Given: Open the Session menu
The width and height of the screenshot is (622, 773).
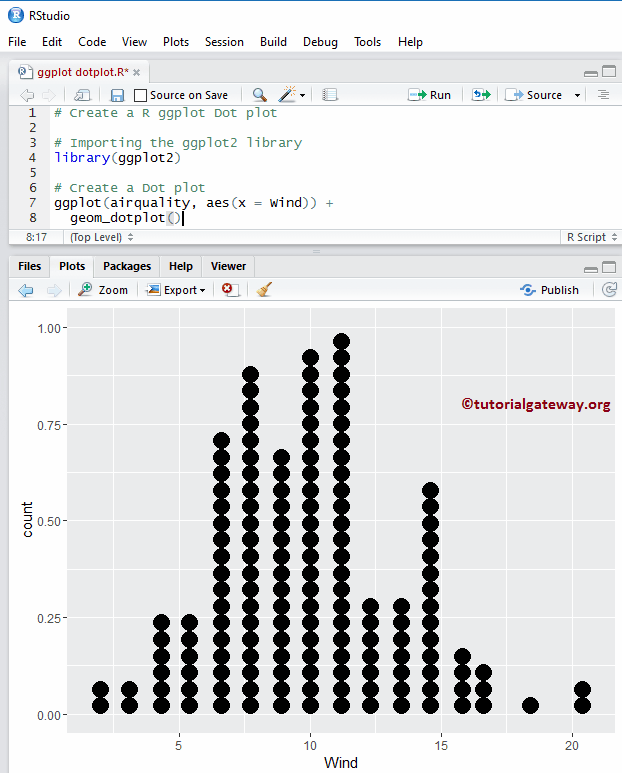Looking at the screenshot, I should (224, 42).
